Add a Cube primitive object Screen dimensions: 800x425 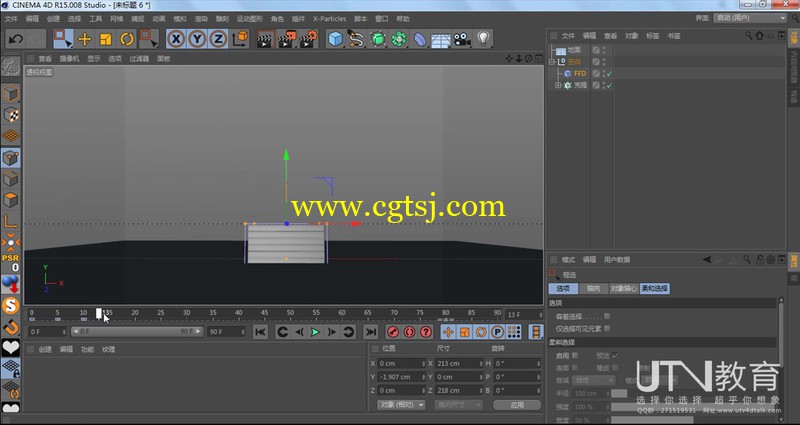[335, 39]
